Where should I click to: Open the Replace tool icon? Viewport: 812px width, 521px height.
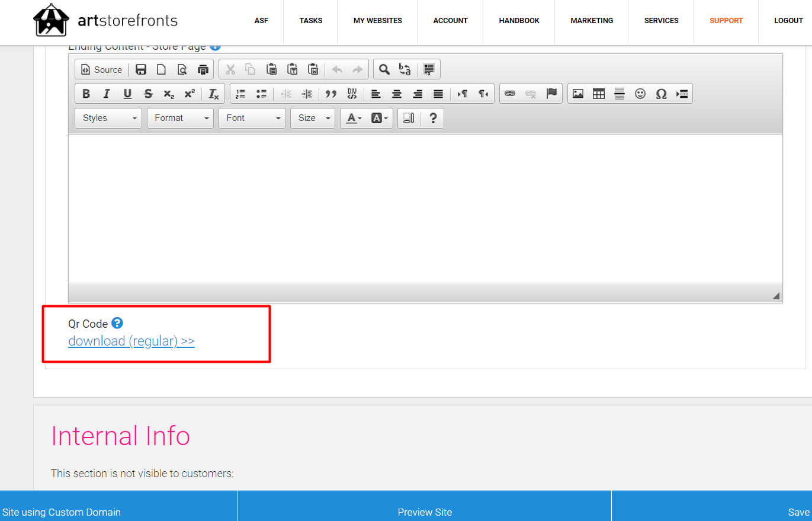pyautogui.click(x=405, y=69)
